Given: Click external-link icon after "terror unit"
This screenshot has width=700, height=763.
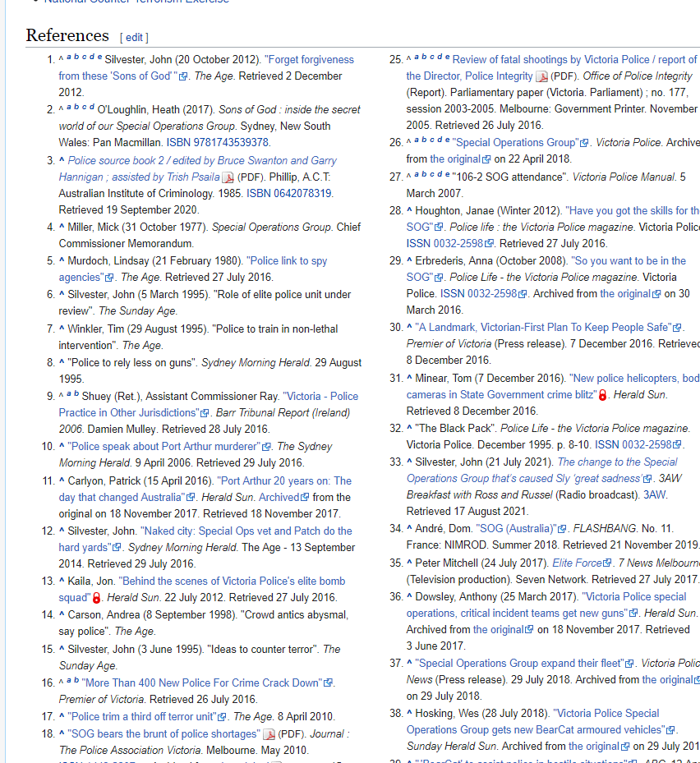Looking at the screenshot, I should pyautogui.click(x=222, y=717).
